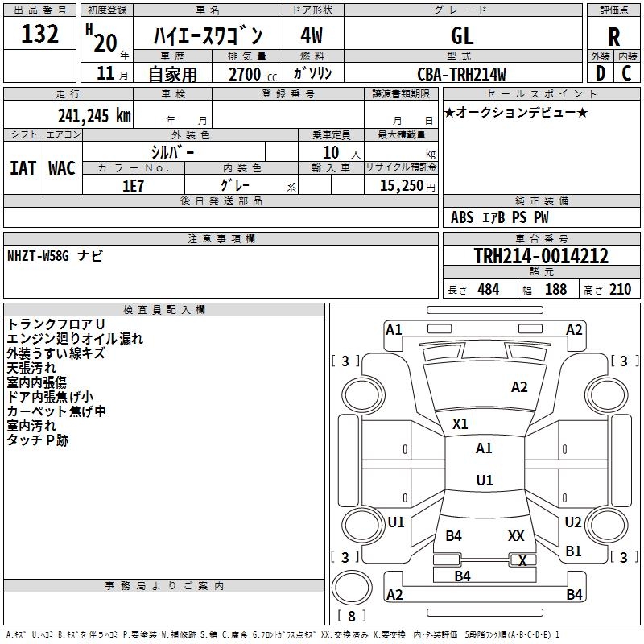
Task: Select the model code CBA-TRH214W
Action: 461,74
